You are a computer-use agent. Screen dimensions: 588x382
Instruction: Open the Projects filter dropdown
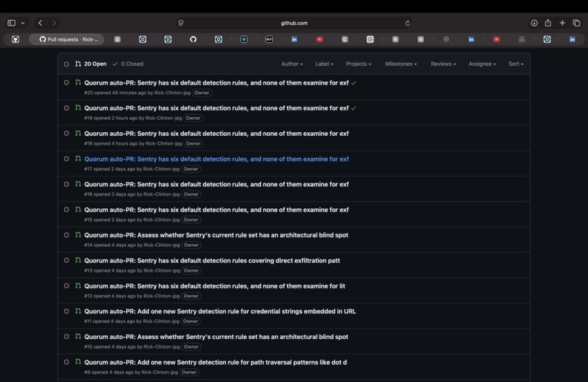tap(358, 64)
